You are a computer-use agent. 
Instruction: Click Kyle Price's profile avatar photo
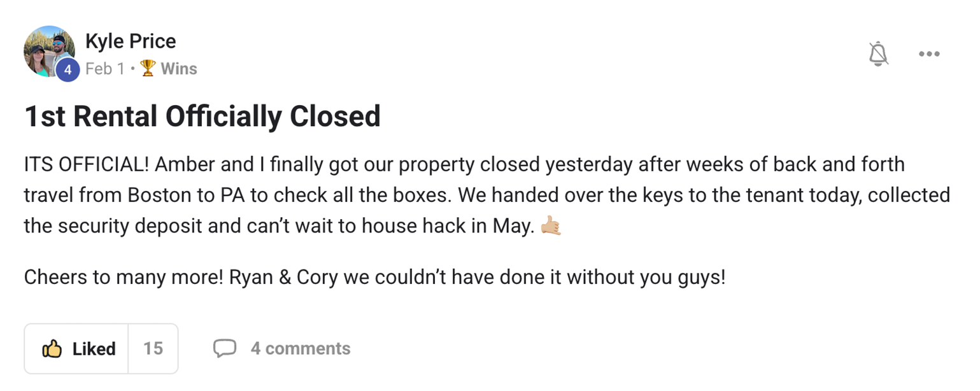tap(48, 50)
